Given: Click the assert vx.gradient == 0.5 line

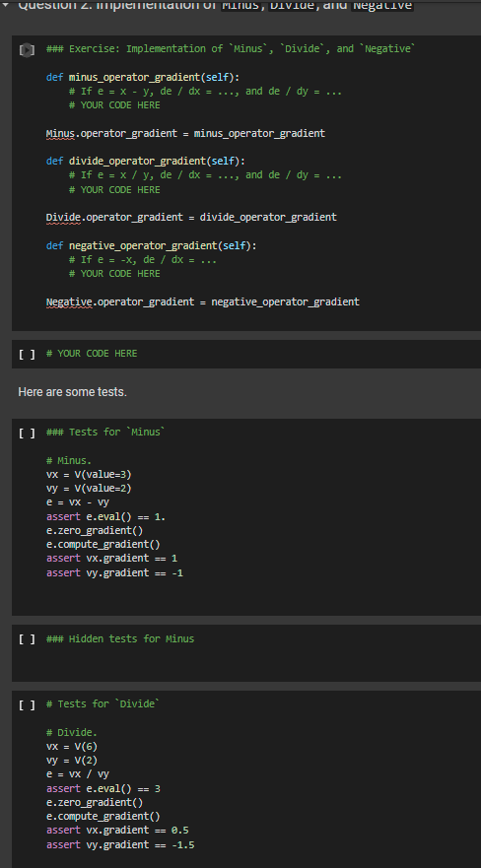Looking at the screenshot, I should pyautogui.click(x=117, y=830).
